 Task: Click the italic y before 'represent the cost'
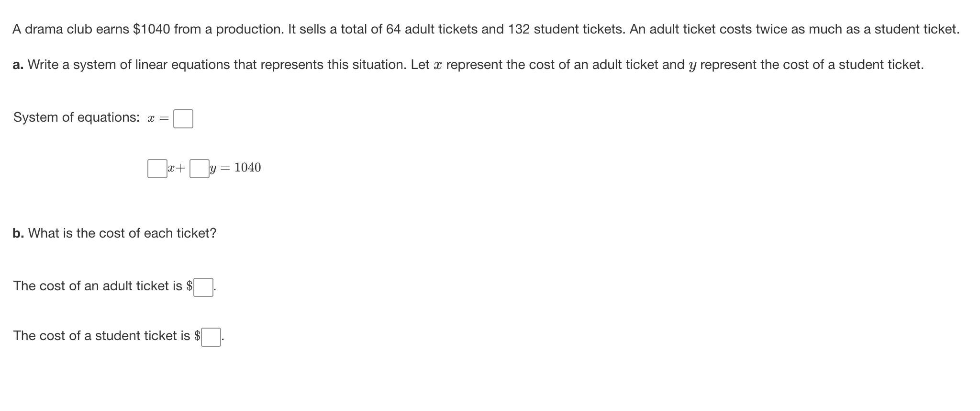click(x=692, y=66)
